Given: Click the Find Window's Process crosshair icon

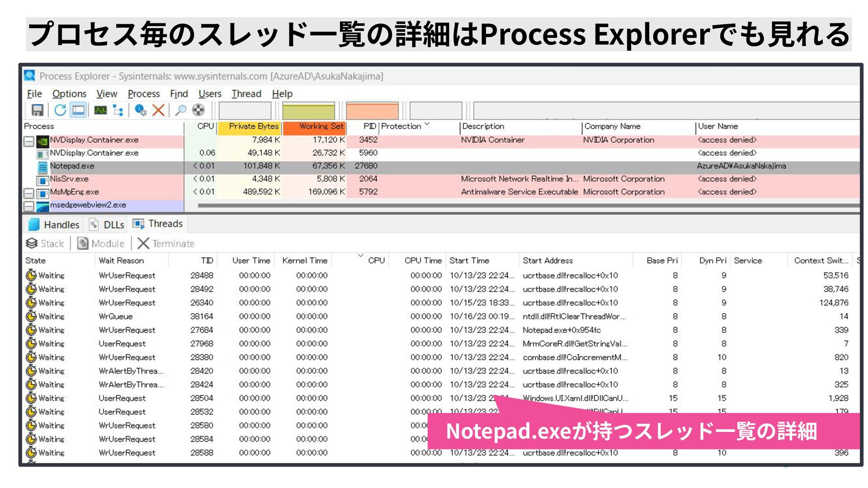Looking at the screenshot, I should click(x=198, y=110).
